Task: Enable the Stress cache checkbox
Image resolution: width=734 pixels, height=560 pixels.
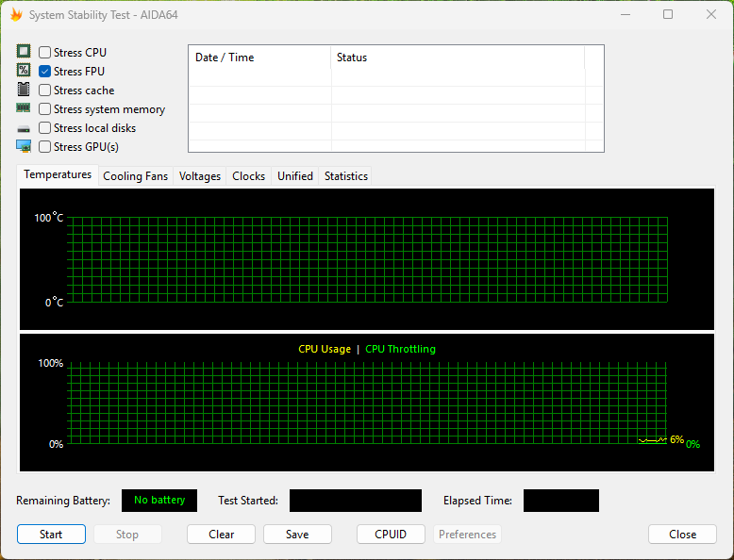Action: [45, 91]
